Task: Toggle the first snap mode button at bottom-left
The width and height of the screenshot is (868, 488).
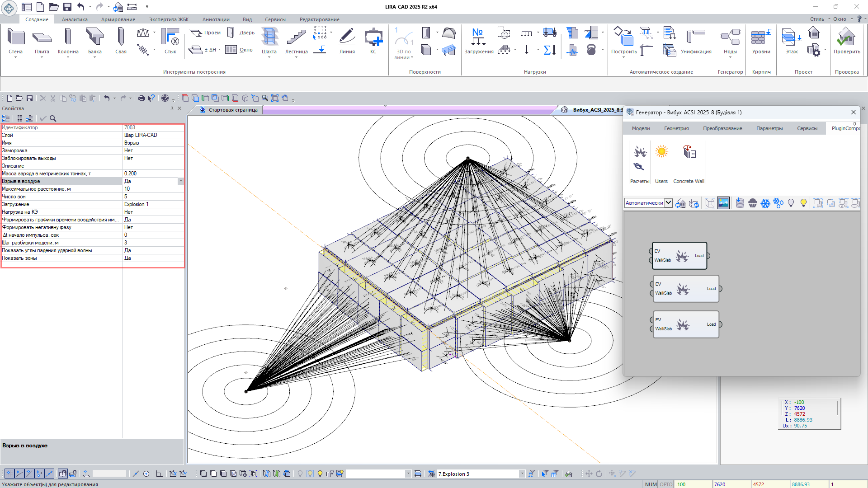Action: coord(9,474)
